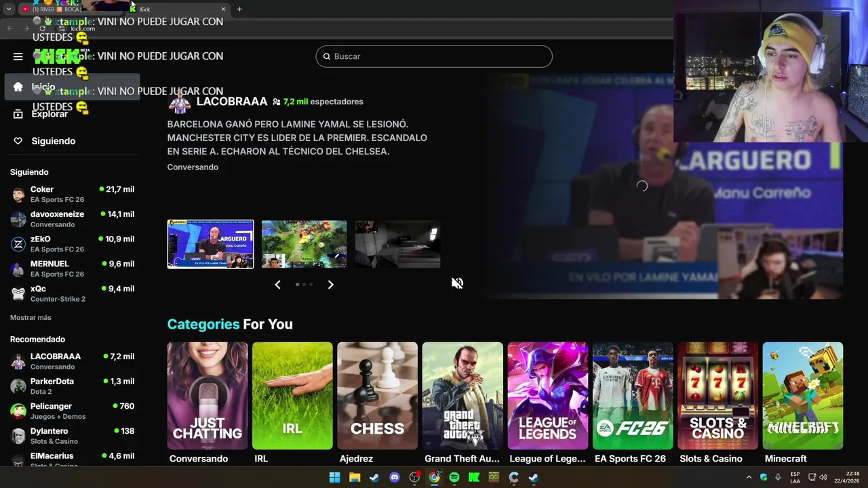Open Discord from the taskbar

click(395, 477)
